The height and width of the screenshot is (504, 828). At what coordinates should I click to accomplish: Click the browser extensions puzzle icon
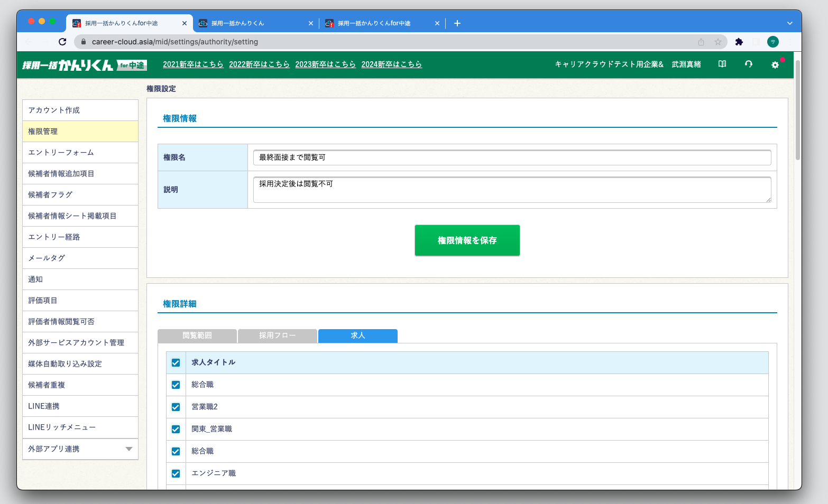(739, 42)
